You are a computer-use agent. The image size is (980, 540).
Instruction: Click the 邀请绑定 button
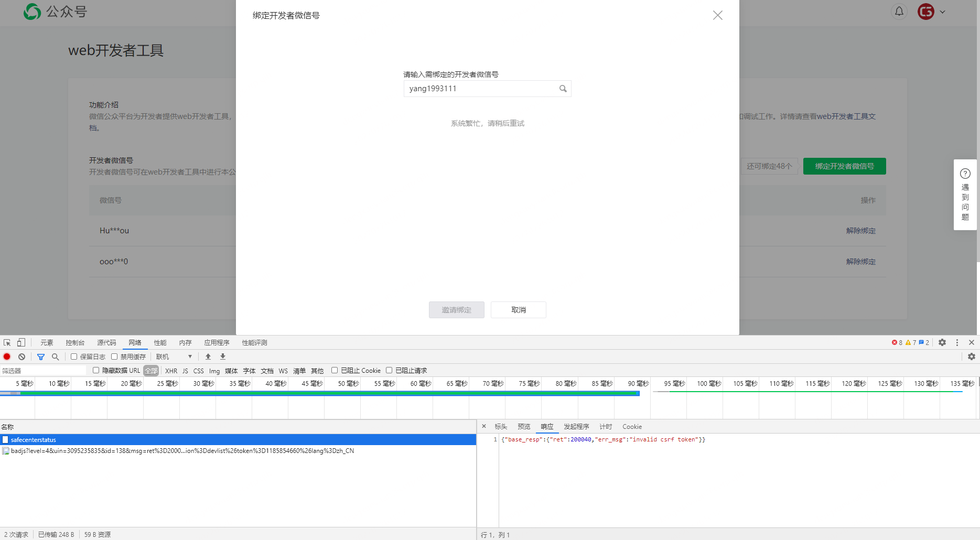[457, 310]
